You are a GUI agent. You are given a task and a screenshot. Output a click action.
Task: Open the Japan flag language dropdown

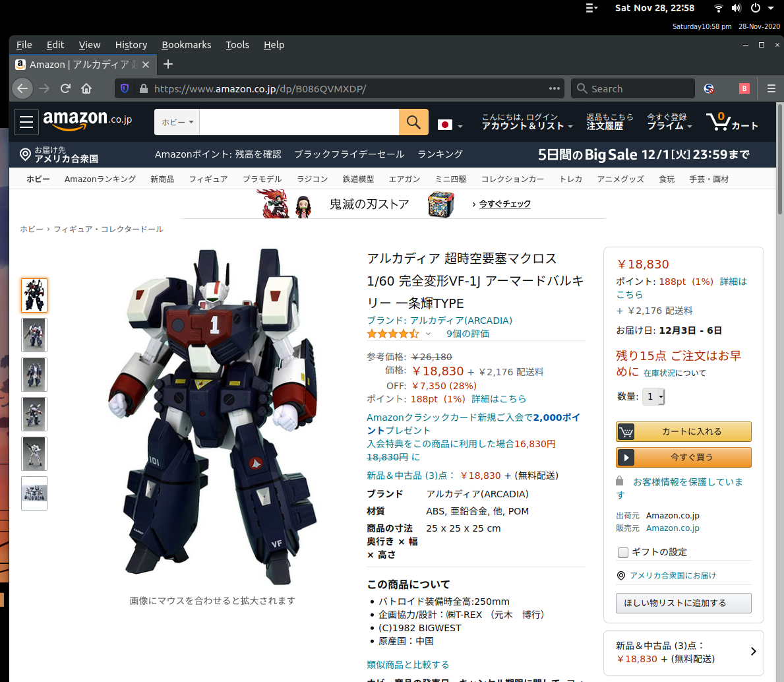tap(450, 125)
